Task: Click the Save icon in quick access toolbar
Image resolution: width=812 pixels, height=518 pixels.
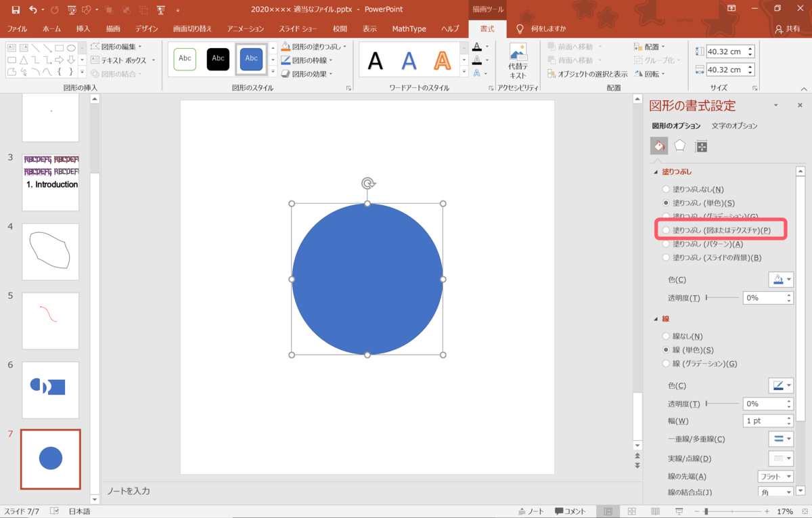Action: coord(15,10)
